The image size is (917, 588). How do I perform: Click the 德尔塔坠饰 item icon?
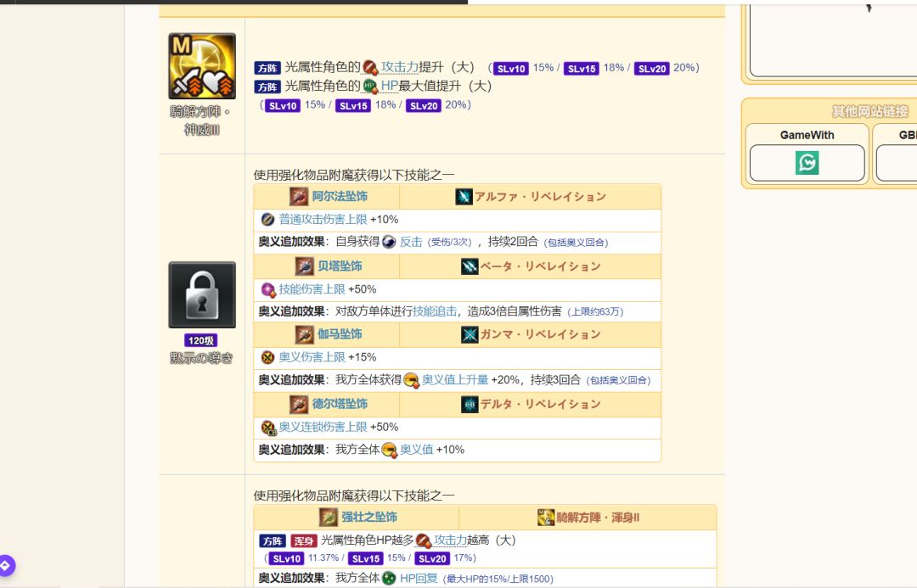point(299,404)
